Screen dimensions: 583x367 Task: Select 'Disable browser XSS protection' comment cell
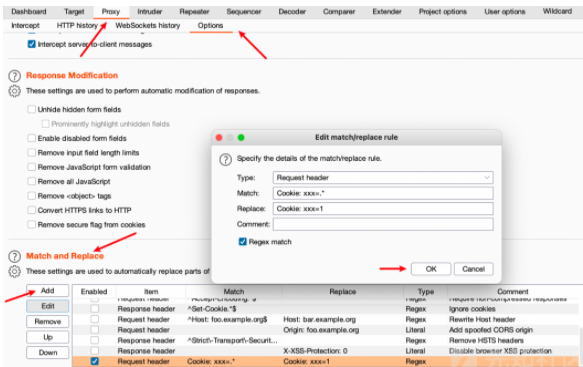coord(500,351)
